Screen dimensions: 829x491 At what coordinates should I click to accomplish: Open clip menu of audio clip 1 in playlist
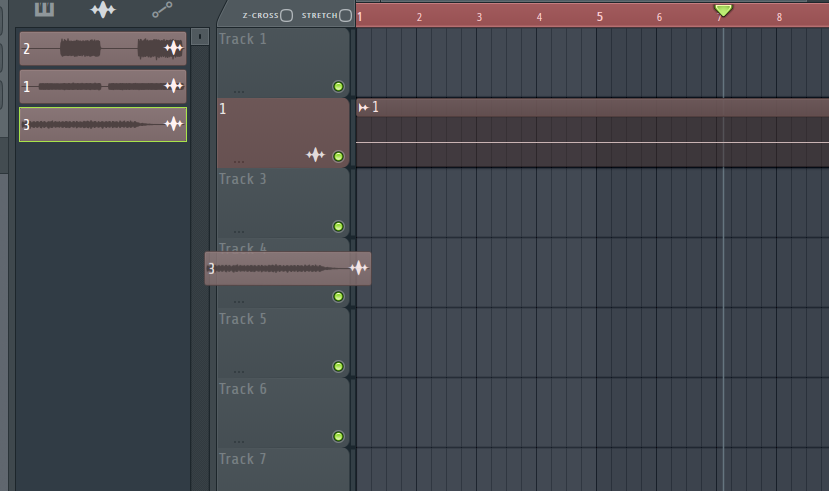click(363, 107)
